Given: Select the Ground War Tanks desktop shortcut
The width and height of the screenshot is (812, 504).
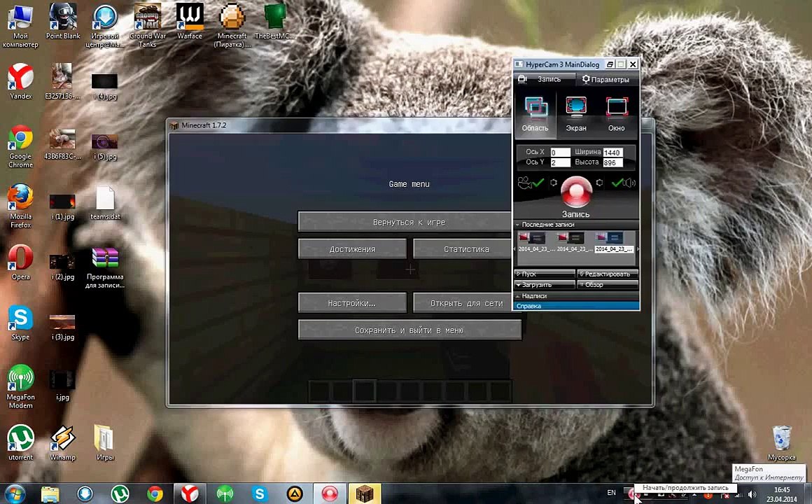Looking at the screenshot, I should [148, 25].
